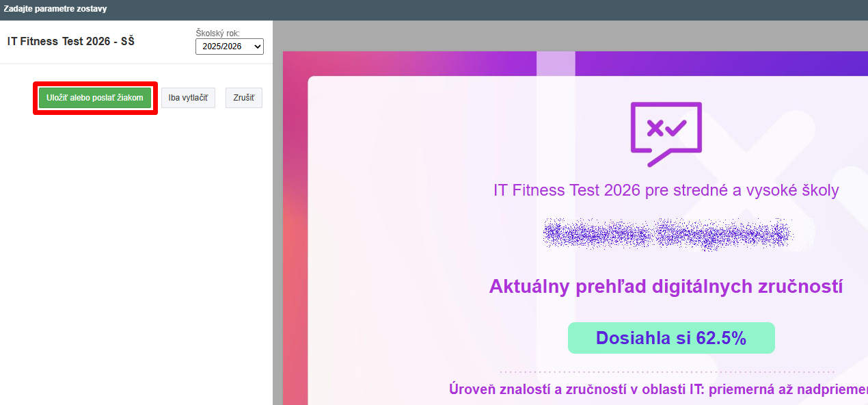Click the "Dosiahla si 62.5%" result badge

click(x=671, y=338)
